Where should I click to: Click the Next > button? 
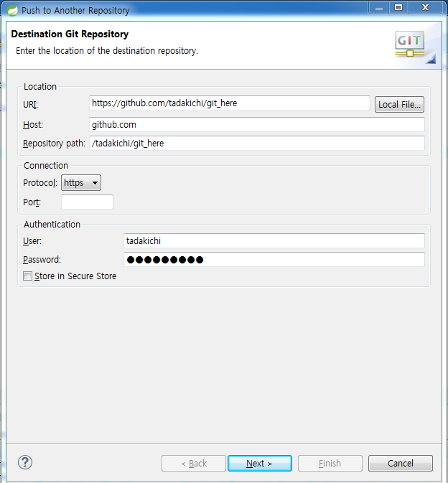(260, 464)
